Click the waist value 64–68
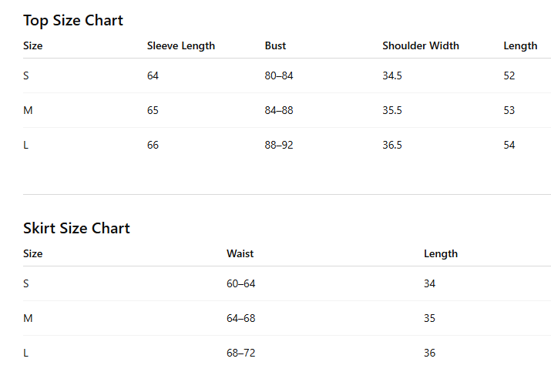The width and height of the screenshot is (551, 392). click(x=240, y=318)
